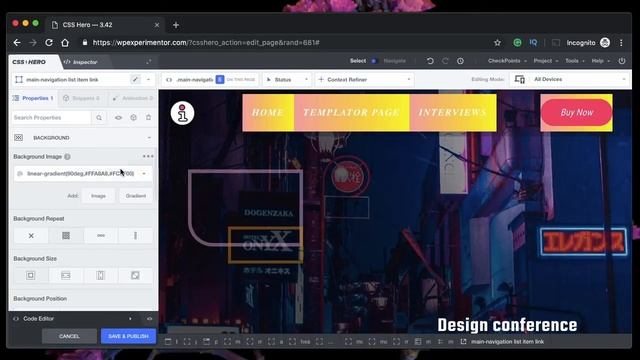Click the external link icon in bottom breadcrumb bar

pos(463,342)
